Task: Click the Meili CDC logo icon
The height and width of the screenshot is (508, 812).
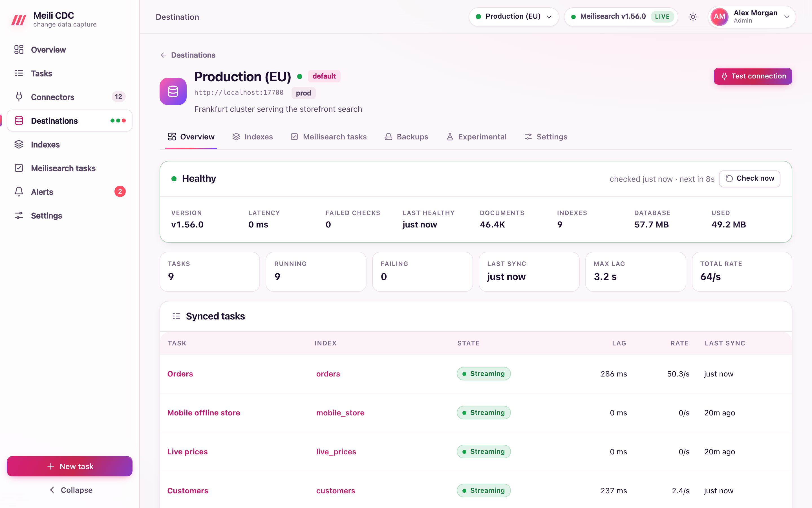Action: (x=19, y=20)
